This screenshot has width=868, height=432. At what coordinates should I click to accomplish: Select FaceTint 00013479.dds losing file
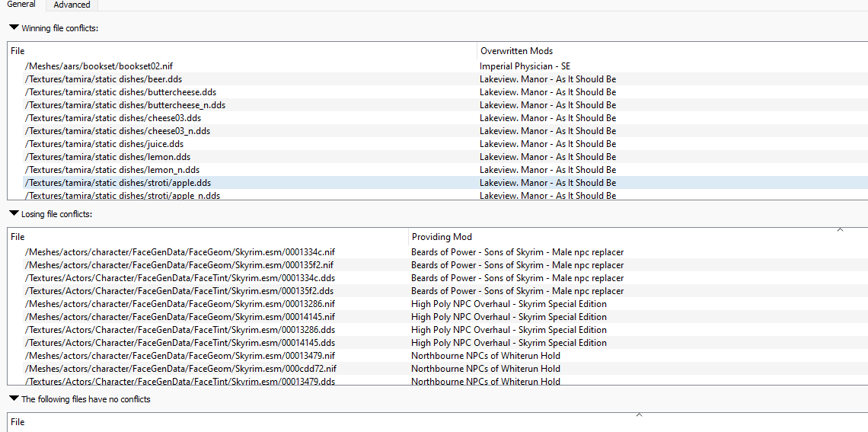180,381
